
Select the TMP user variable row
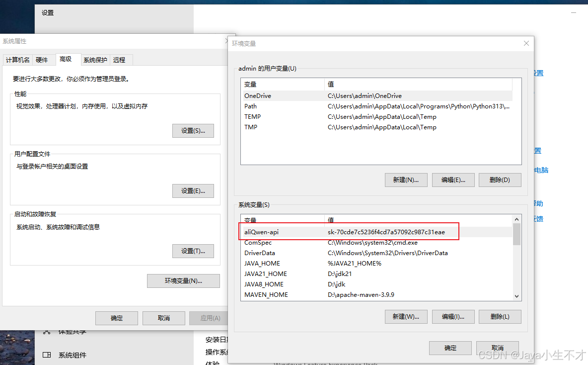[x=377, y=127]
